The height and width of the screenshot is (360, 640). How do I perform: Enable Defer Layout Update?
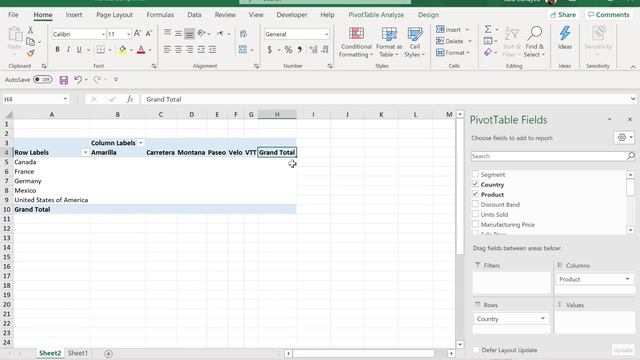[x=476, y=350]
